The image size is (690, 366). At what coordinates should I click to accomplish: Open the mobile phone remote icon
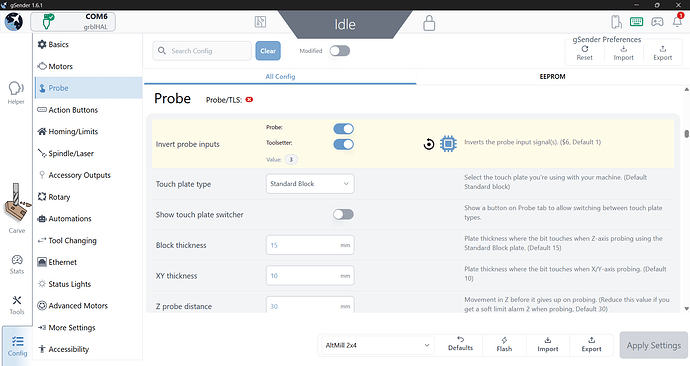(x=616, y=22)
